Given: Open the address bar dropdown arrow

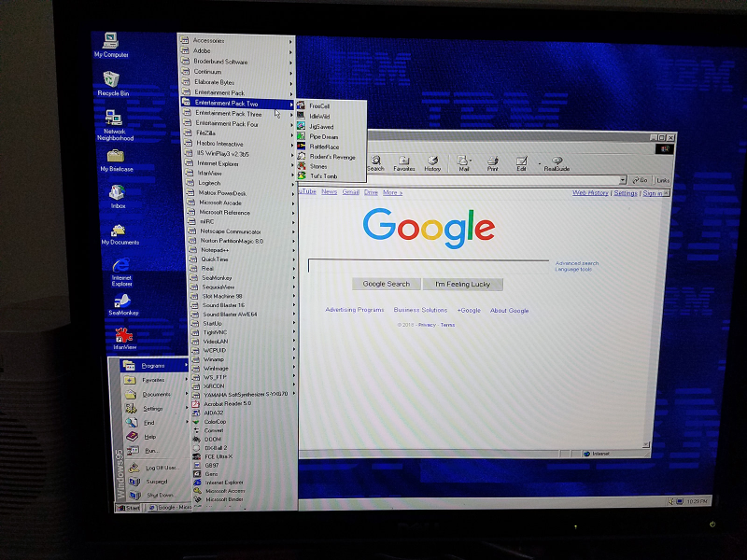Looking at the screenshot, I should [622, 180].
